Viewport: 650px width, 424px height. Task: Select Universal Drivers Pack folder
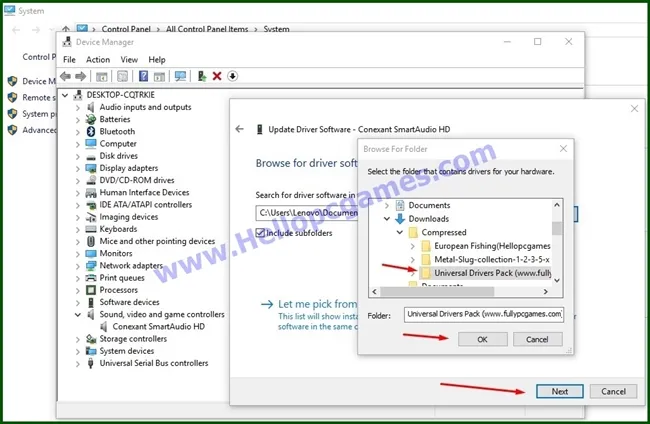point(485,272)
